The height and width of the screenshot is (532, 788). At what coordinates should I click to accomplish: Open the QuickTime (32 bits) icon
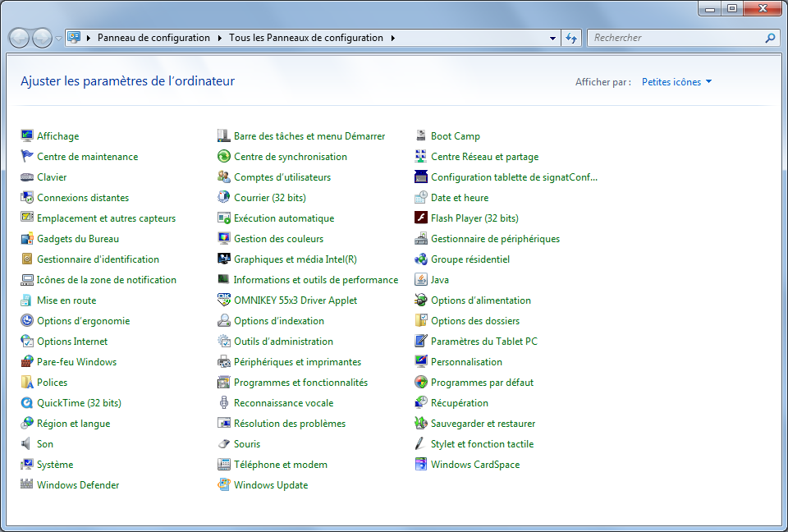[x=26, y=403]
